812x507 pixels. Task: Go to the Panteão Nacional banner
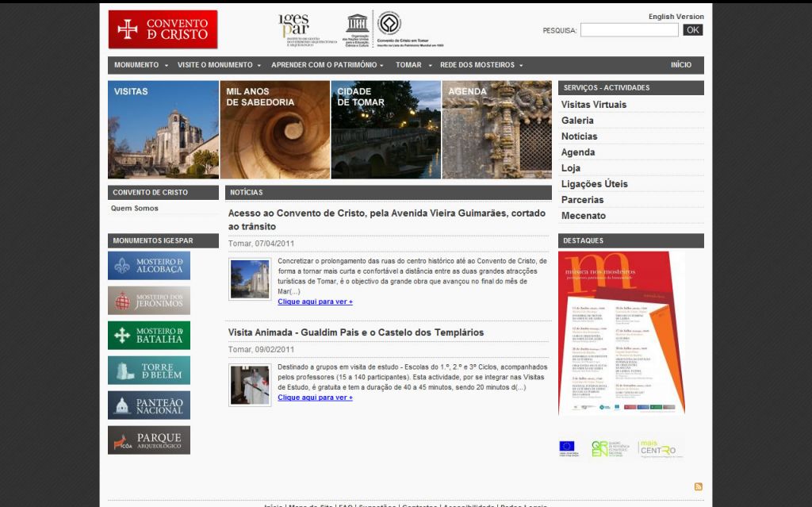click(149, 405)
